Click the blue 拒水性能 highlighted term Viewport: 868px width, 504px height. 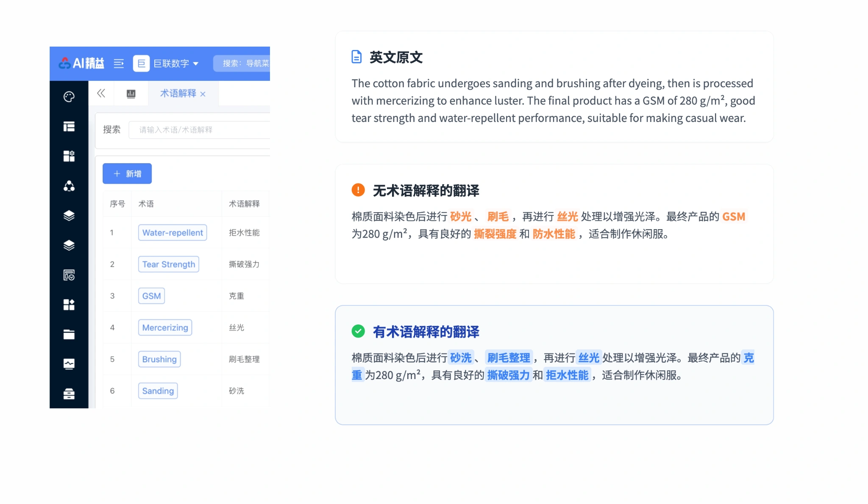click(x=567, y=375)
